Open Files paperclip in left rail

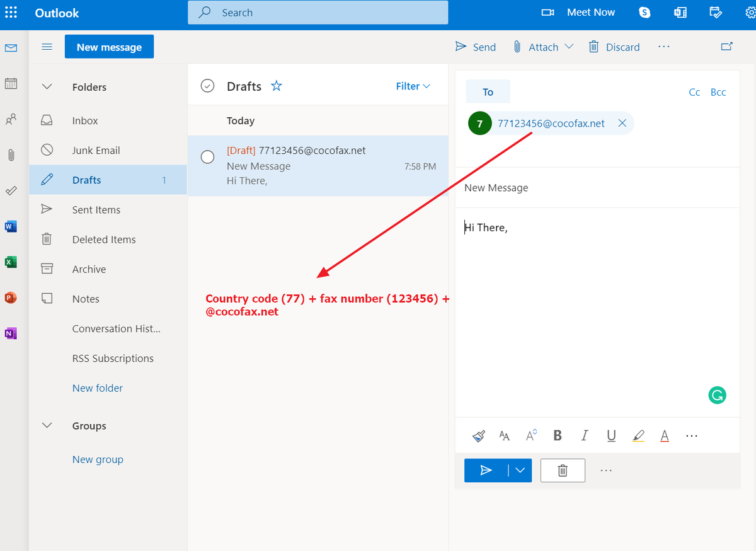(11, 154)
